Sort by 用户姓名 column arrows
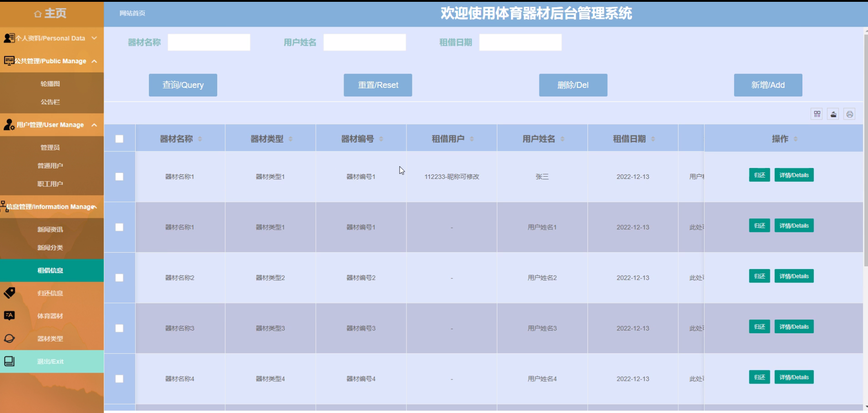The height and width of the screenshot is (413, 868). click(562, 139)
